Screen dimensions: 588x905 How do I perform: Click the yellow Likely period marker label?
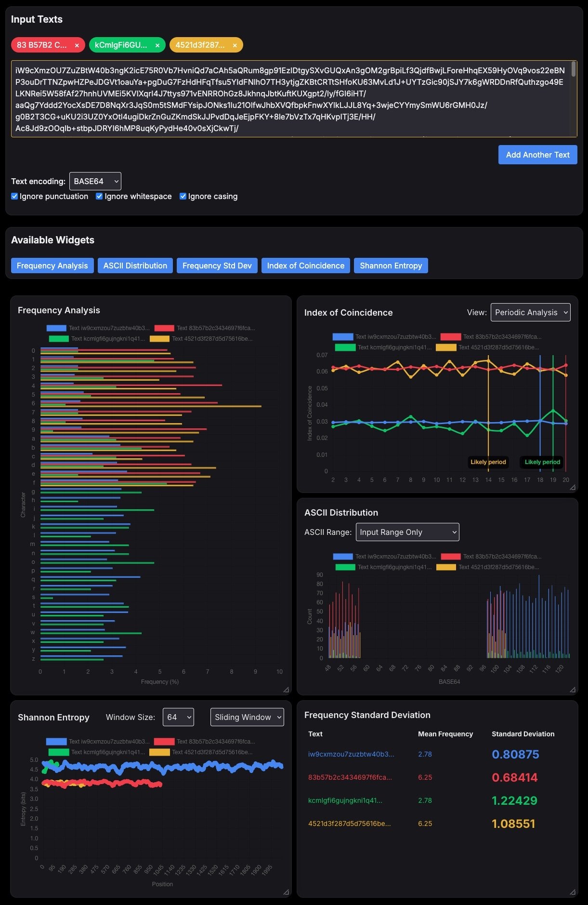pos(488,462)
